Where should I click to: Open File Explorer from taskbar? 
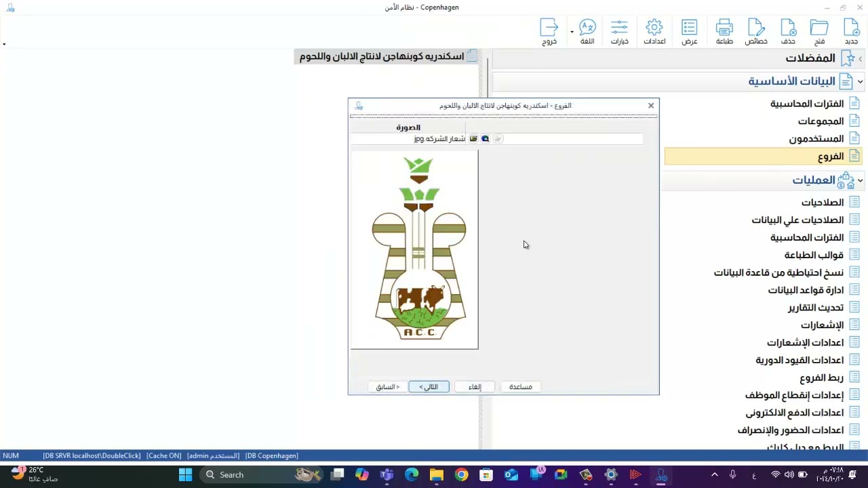coord(436,475)
